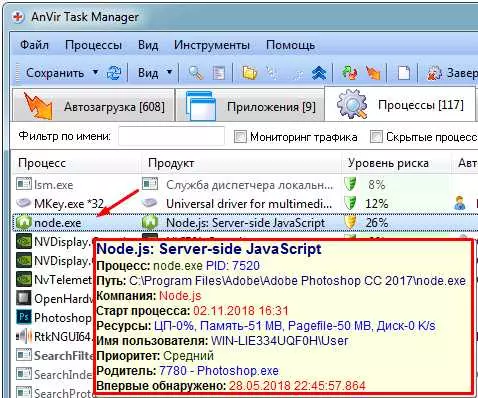The height and width of the screenshot is (398, 478).
Task: Click the AnVir Task Manager title icon
Action: click(x=17, y=17)
